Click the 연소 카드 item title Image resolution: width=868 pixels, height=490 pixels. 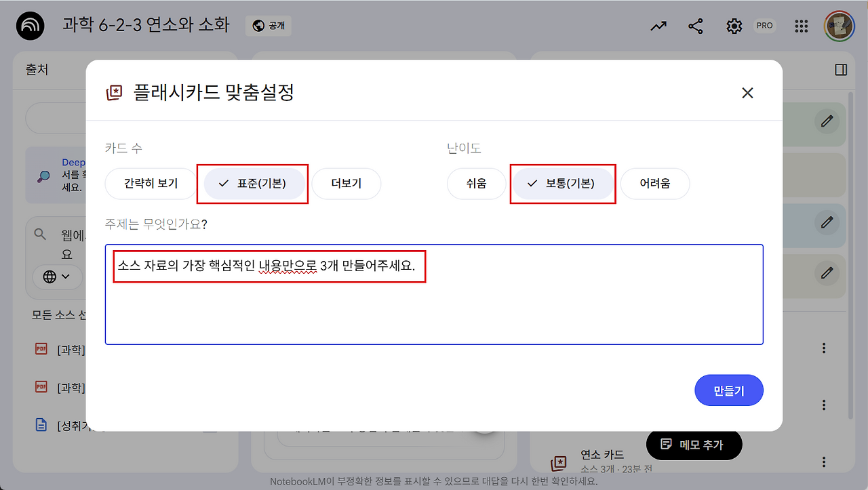point(602,454)
